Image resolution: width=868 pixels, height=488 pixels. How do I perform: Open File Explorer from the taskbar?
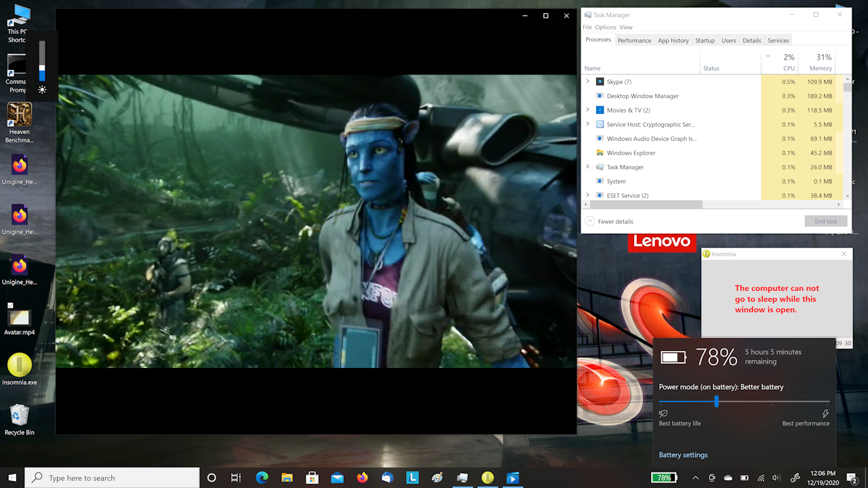(x=287, y=478)
